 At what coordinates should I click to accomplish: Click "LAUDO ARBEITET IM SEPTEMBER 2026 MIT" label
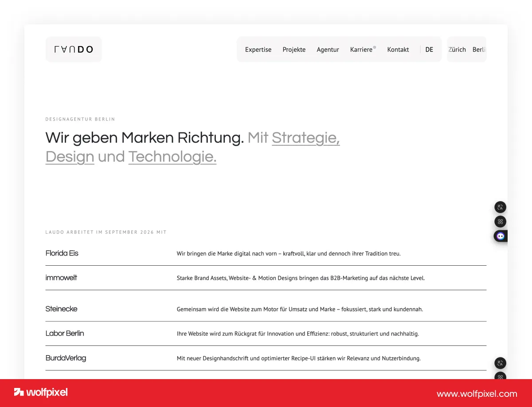(x=106, y=232)
